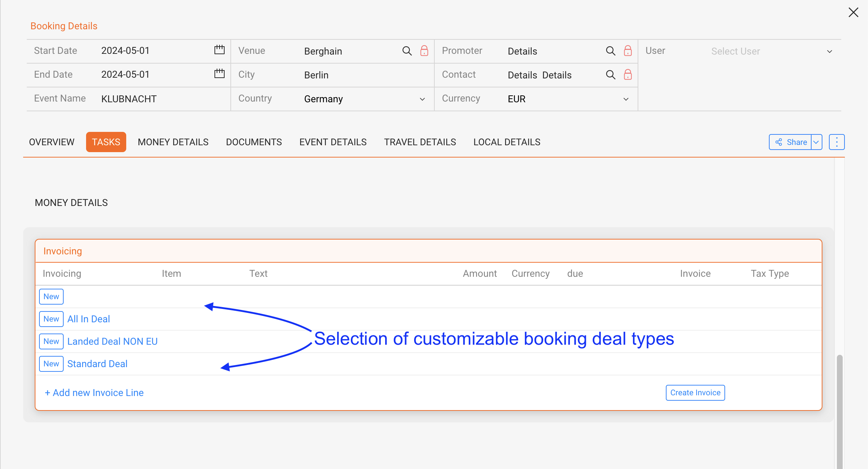Go to the DOCUMENTS tab
Viewport: 868px width, 469px height.
coord(254,142)
